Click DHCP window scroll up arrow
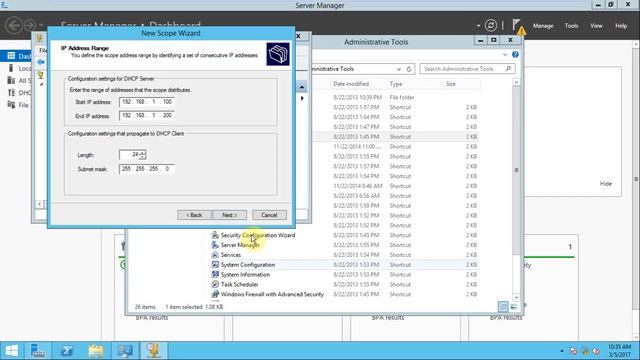This screenshot has width=640, height=360. point(302,87)
